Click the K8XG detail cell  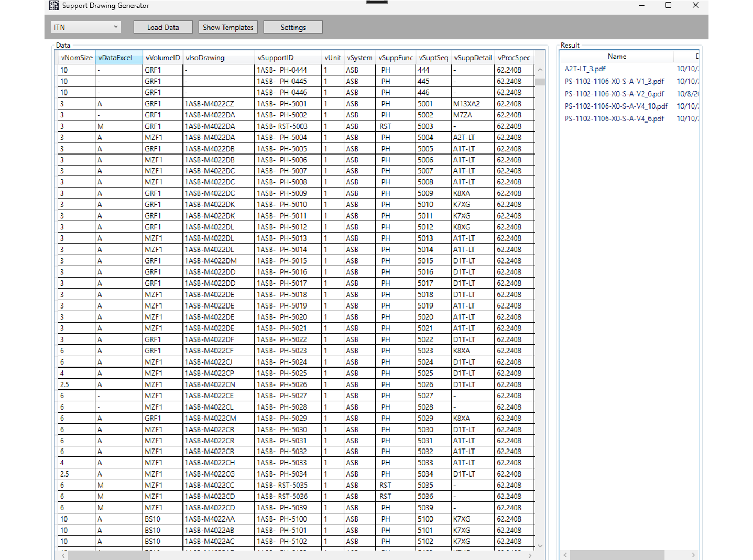tap(473, 227)
